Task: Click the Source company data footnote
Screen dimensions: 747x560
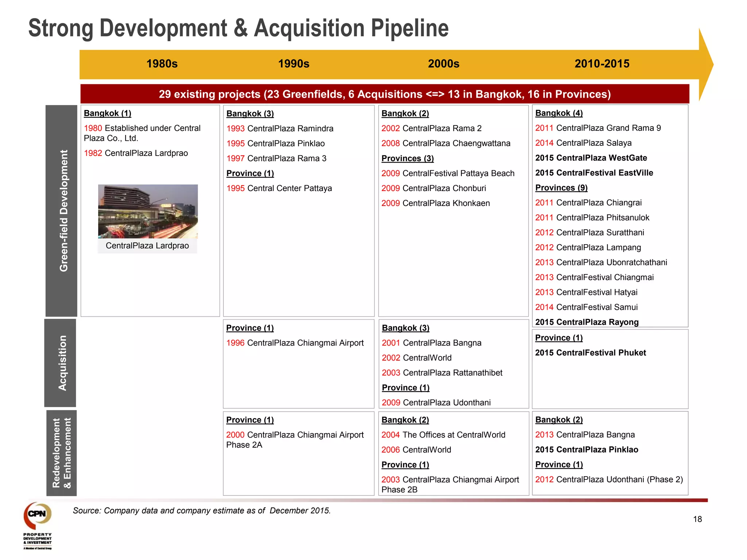Action: pos(202,510)
